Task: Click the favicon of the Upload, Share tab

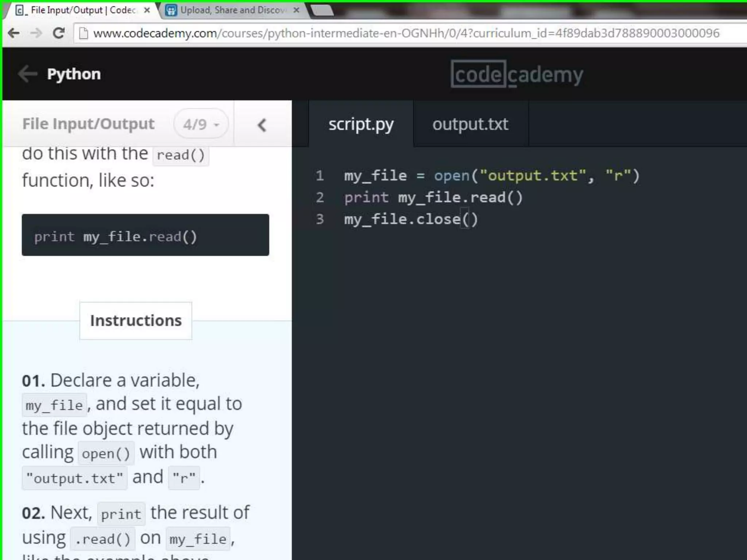Action: 171,10
